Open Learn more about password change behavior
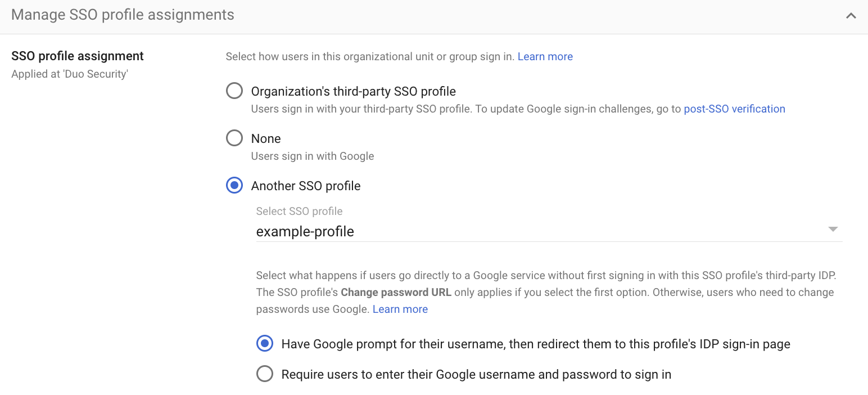This screenshot has height=395, width=868. [400, 309]
